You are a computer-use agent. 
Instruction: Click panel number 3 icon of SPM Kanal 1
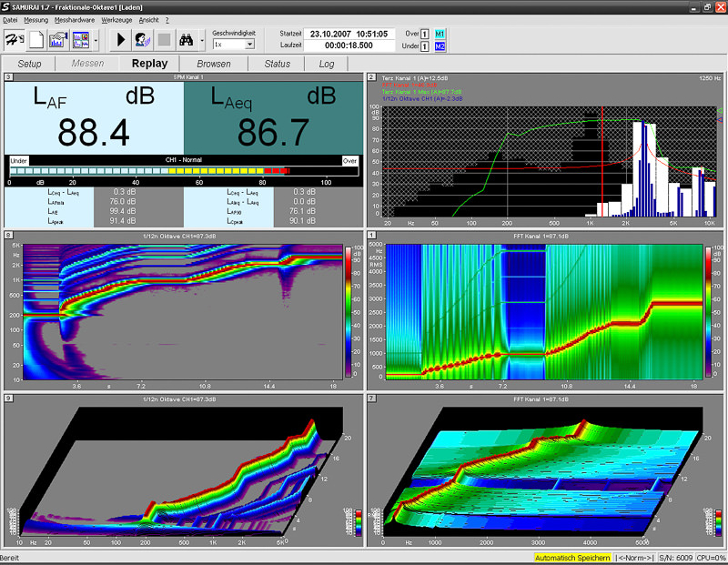click(x=9, y=77)
